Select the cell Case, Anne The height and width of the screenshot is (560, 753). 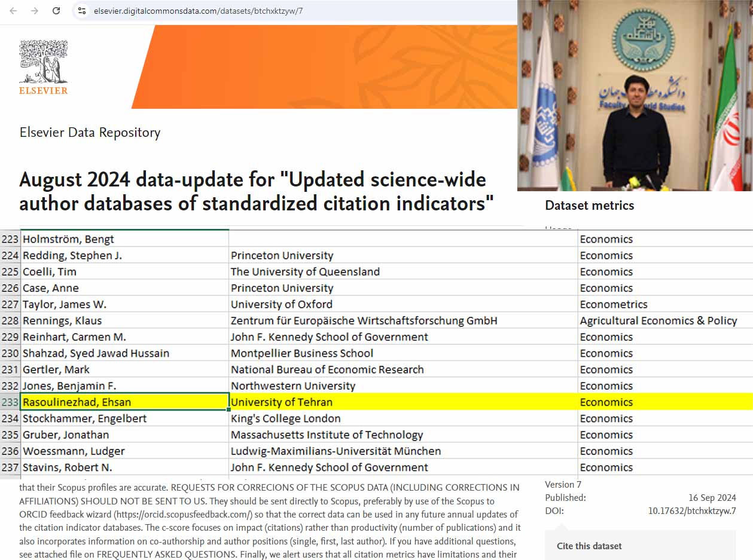tap(124, 288)
